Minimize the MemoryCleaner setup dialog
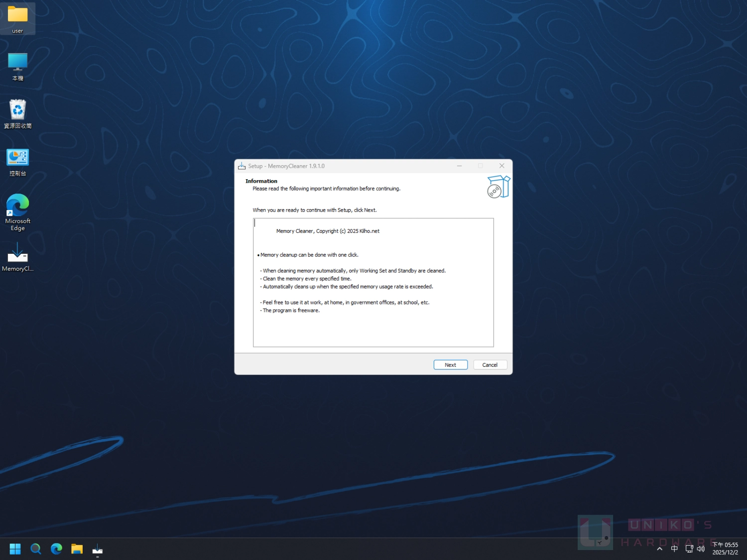The height and width of the screenshot is (560, 747). pyautogui.click(x=459, y=166)
